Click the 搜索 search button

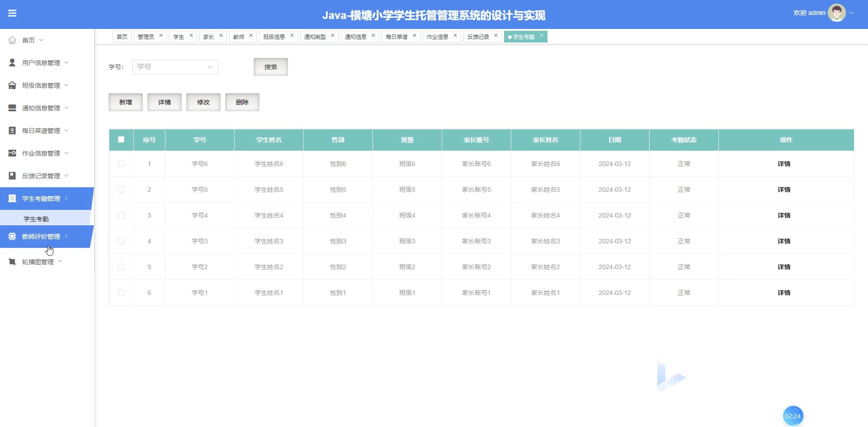click(270, 67)
